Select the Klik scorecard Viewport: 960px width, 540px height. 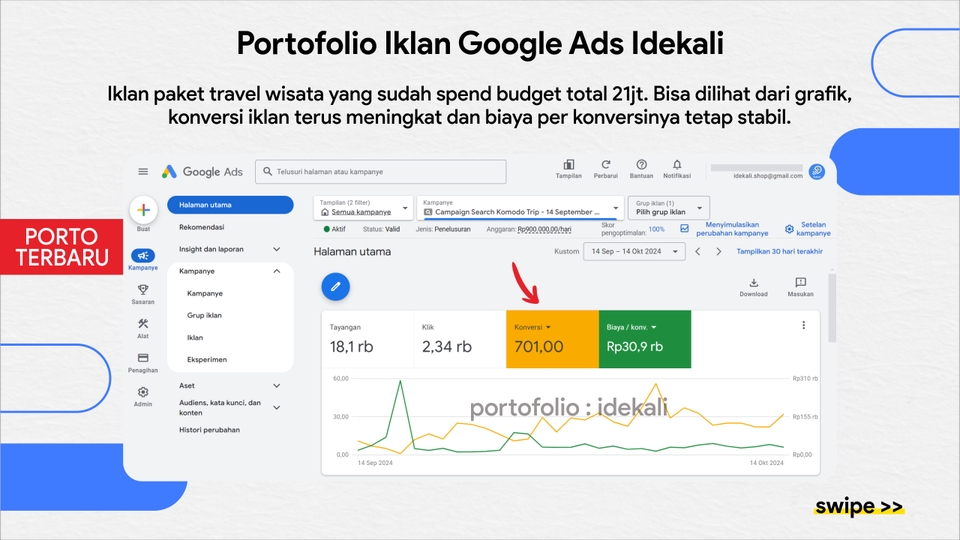point(460,339)
